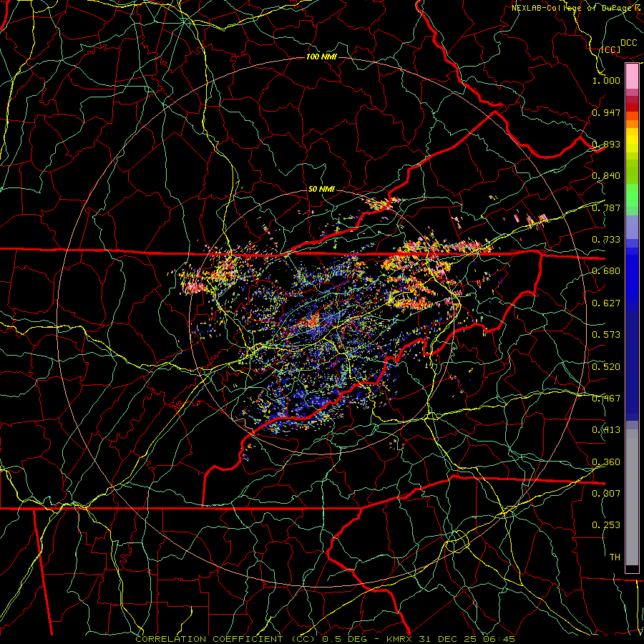The image size is (644, 644).
Task: Select the 0.840 legend value
Action: (606, 176)
